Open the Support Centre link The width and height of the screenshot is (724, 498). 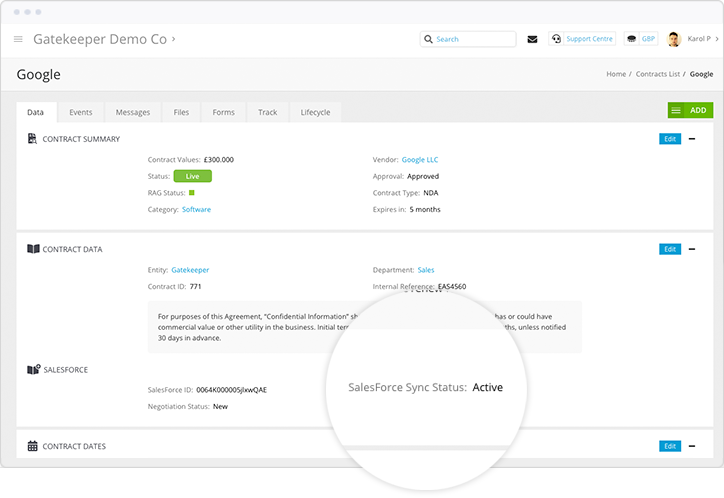[590, 39]
